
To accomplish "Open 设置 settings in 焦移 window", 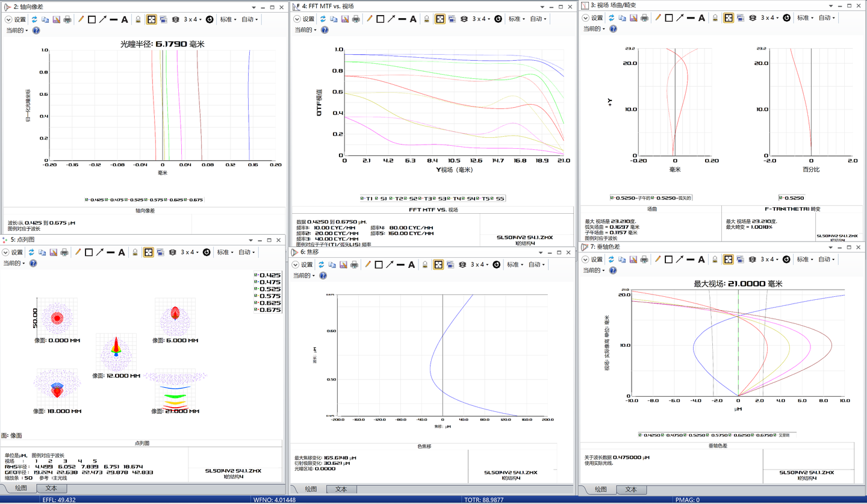I will [302, 264].
